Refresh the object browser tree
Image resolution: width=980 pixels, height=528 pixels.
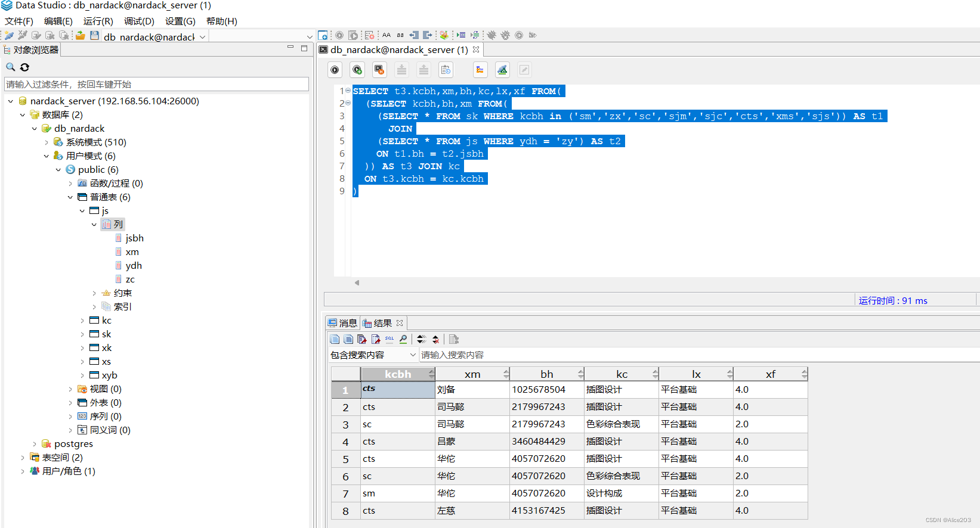[x=24, y=67]
